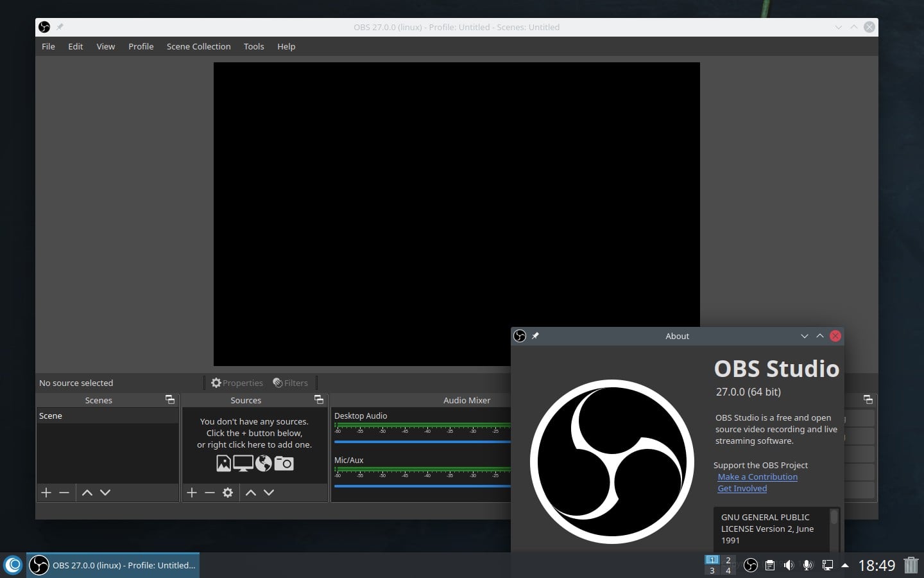Click the camera source icon
This screenshot has height=578, width=924.
tap(284, 463)
